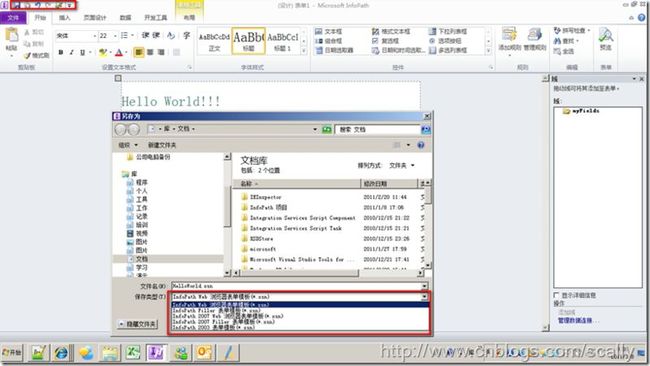The width and height of the screenshot is (650, 366).
Task: Click Save icon in Quick Access Toolbar
Action: pyautogui.click(x=17, y=5)
